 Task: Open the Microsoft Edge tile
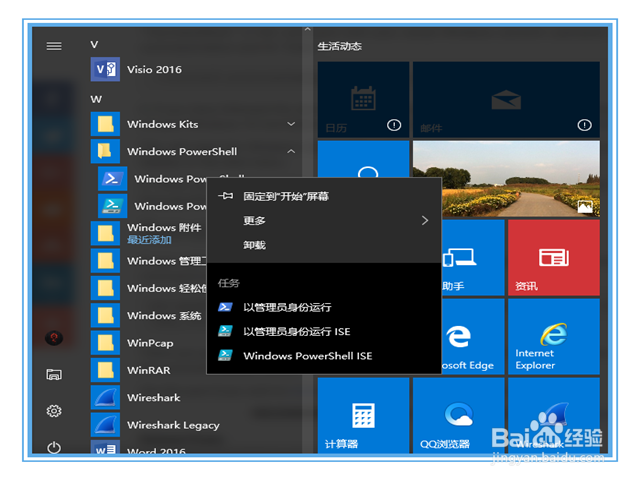pos(473,337)
